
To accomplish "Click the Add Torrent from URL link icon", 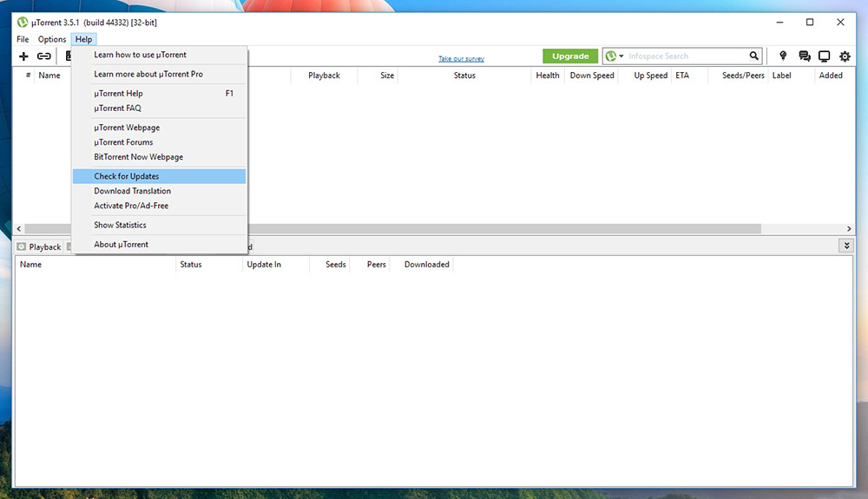I will [43, 56].
